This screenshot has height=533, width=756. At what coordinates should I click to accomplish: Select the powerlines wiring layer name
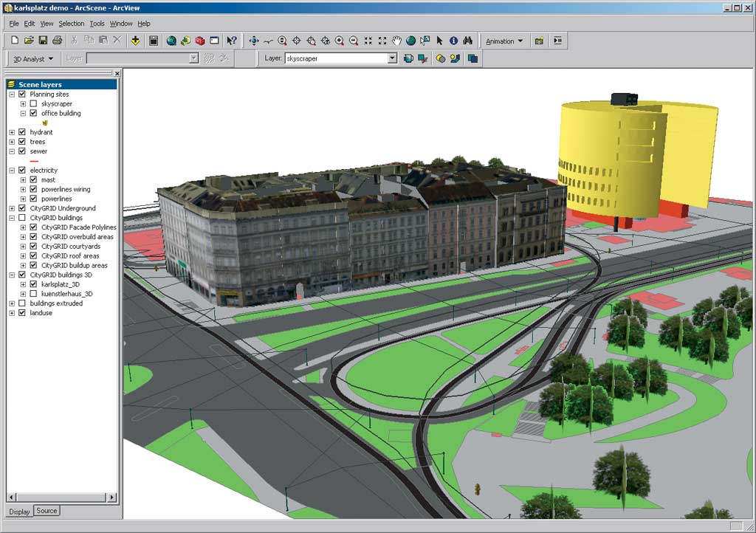[x=66, y=190]
